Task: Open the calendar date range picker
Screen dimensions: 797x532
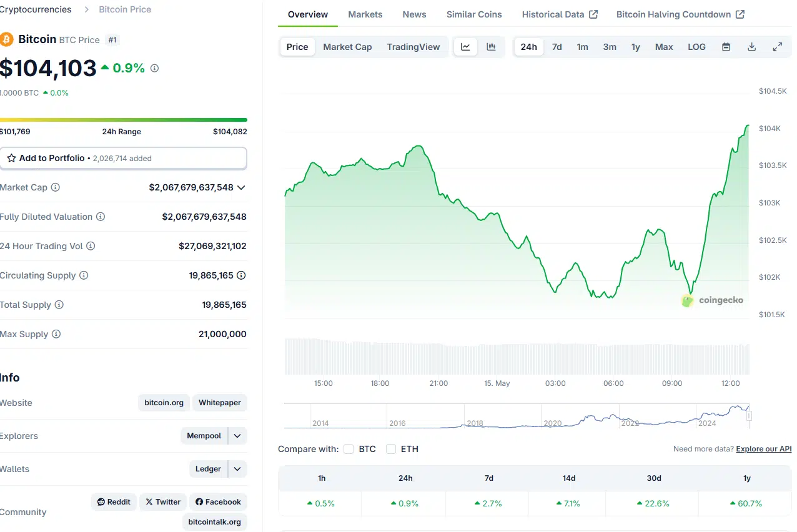Action: [x=726, y=47]
